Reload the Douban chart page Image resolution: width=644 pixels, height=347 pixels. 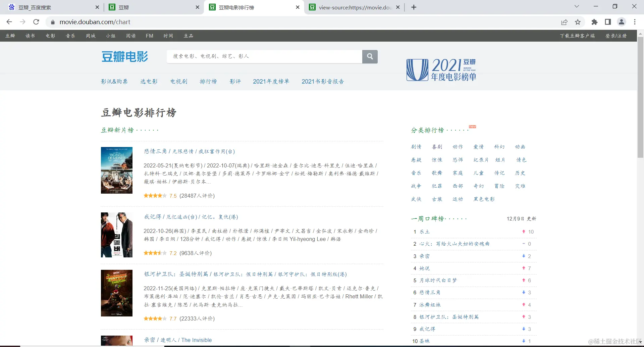tap(36, 22)
